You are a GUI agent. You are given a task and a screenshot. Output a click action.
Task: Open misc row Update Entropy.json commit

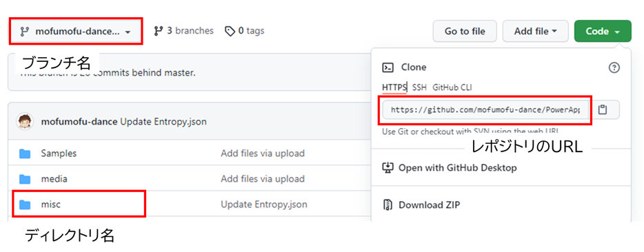(x=263, y=204)
